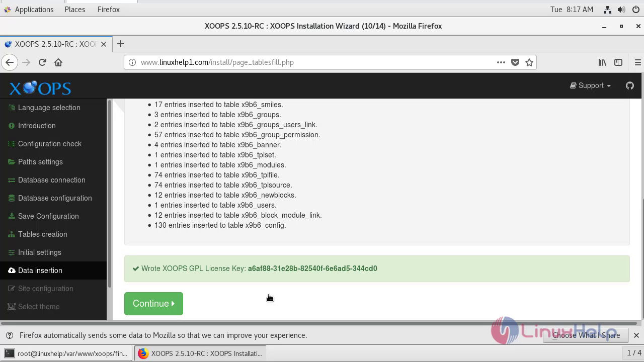Click '74 entries inserted to table x9b6_tplsource.'
This screenshot has width=644, height=362.
coord(223,185)
